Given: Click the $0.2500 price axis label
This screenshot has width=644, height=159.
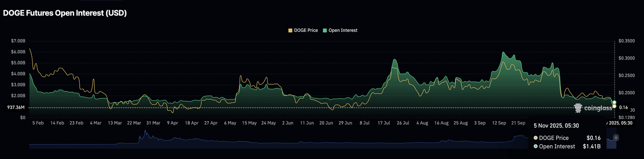Looking at the screenshot, I should pos(626,76).
